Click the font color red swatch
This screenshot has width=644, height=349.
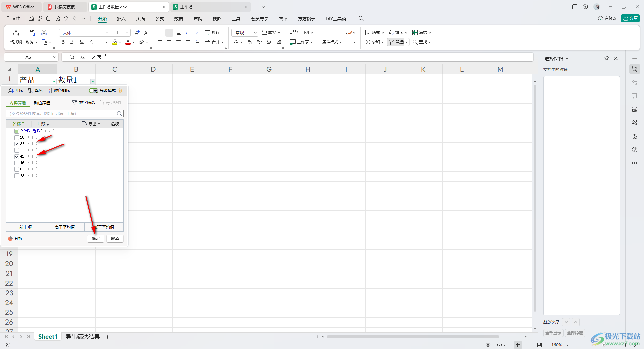[128, 42]
